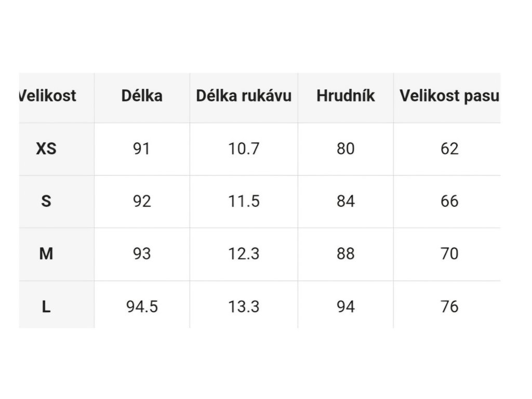532x399 pixels.
Task: Click the 13.3 sleeve length cell
Action: coord(244,307)
